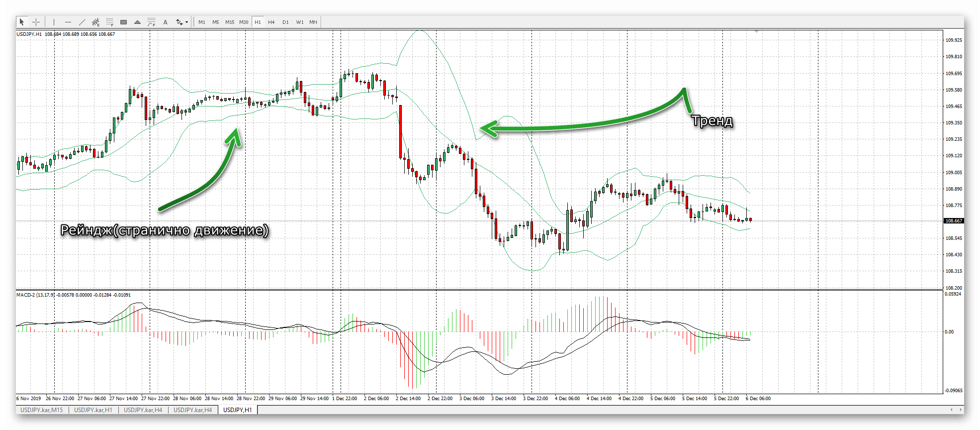Open the USDJPY.kar,M15 chart tab
Screen dimensions: 980x430
(x=42, y=410)
